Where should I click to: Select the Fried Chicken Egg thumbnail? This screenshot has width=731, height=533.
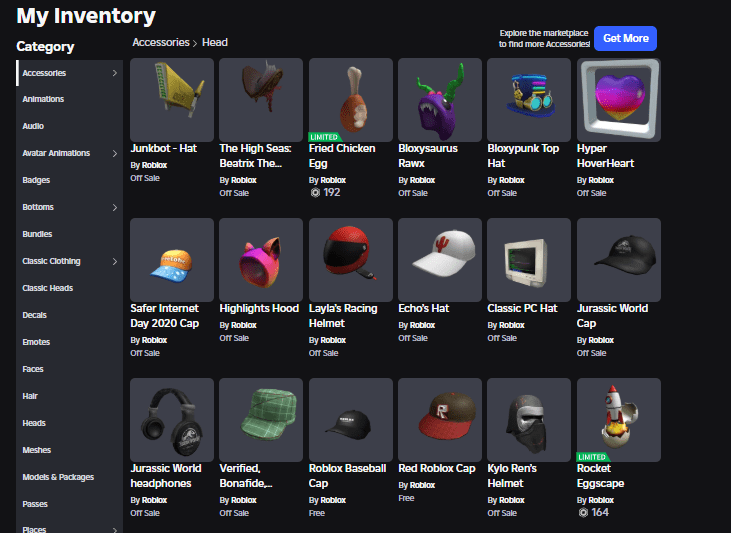pyautogui.click(x=351, y=100)
